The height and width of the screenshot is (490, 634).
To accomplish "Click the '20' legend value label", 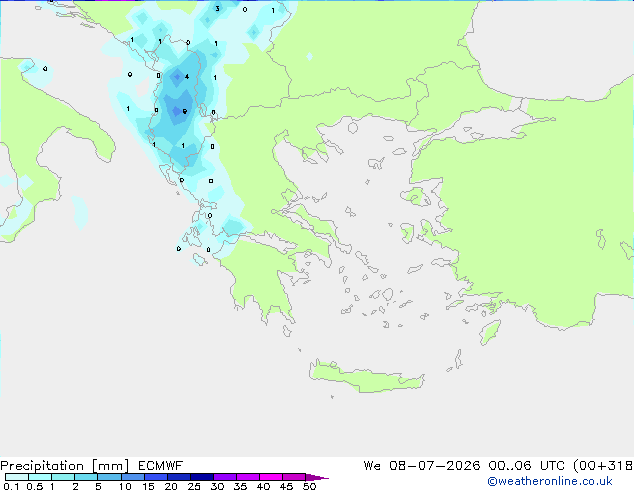I will point(171,486).
